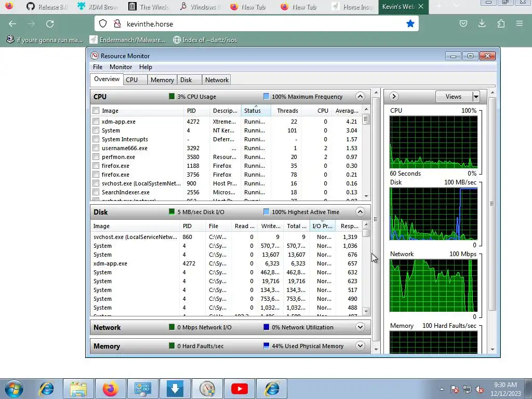Image resolution: width=532 pixels, height=399 pixels.
Task: Check the xdm-app.exe process checkbox
Action: (x=96, y=122)
